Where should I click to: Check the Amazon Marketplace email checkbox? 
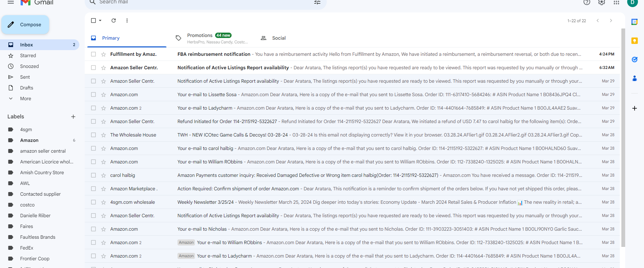point(93,189)
